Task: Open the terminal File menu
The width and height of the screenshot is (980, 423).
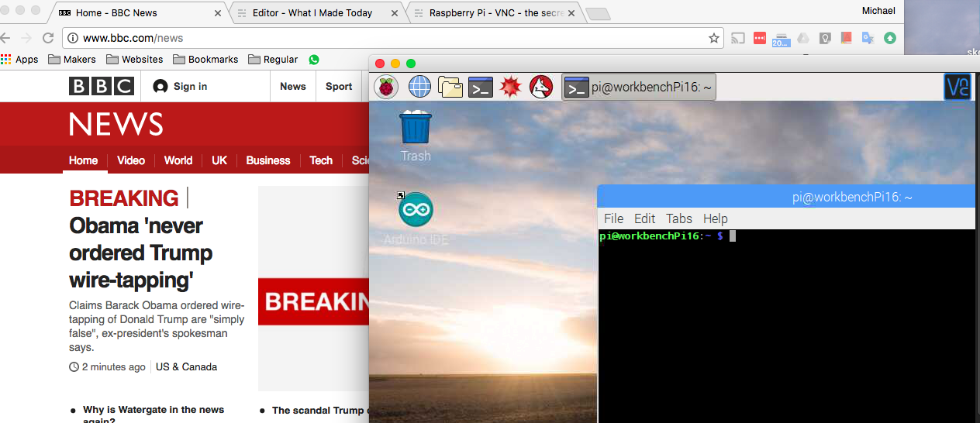Action: click(613, 218)
